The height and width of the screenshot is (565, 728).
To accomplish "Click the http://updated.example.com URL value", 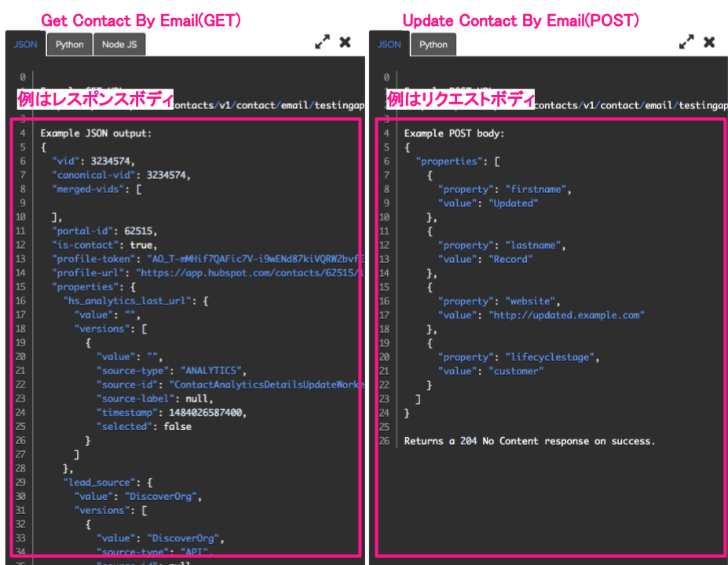I will point(566,315).
